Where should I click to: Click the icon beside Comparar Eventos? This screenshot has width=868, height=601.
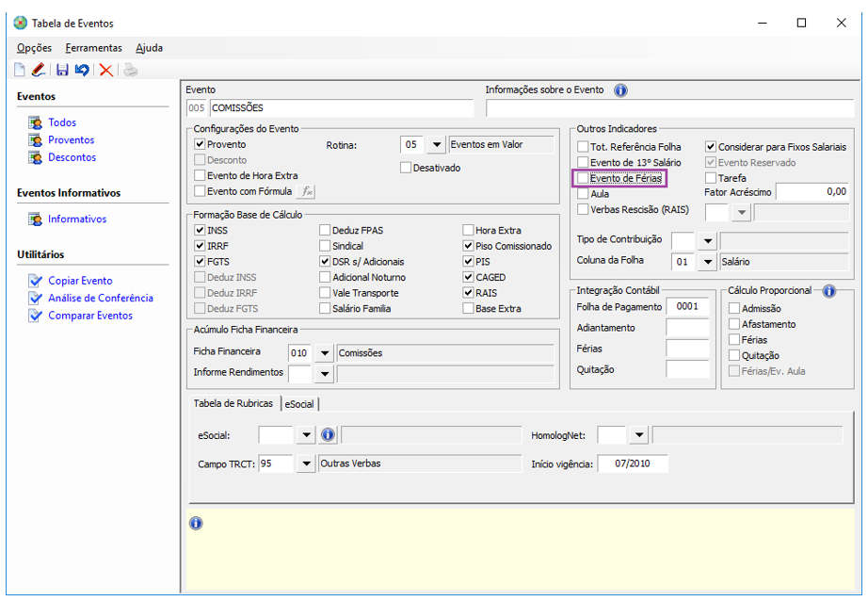point(36,316)
